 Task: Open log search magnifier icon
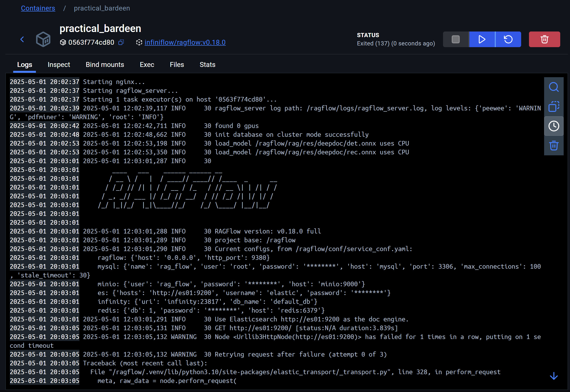[554, 87]
